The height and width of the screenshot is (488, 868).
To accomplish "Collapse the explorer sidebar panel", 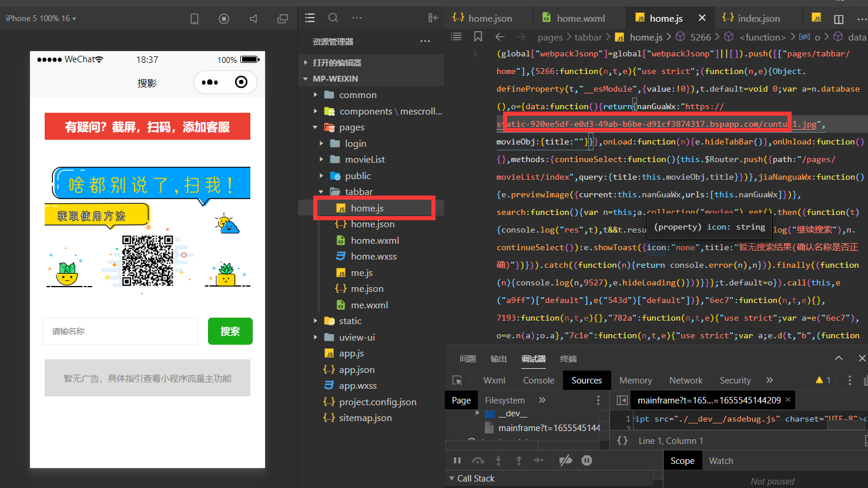I will coord(434,18).
